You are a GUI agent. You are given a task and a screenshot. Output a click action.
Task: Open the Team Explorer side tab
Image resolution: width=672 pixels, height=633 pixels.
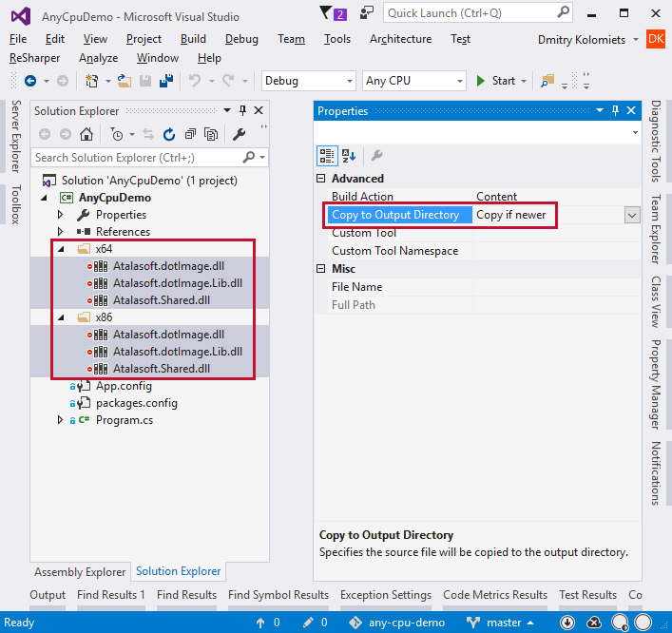click(x=656, y=229)
